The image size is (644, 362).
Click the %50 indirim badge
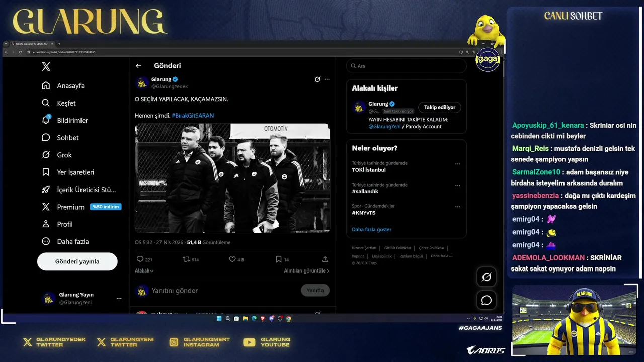pyautogui.click(x=106, y=207)
